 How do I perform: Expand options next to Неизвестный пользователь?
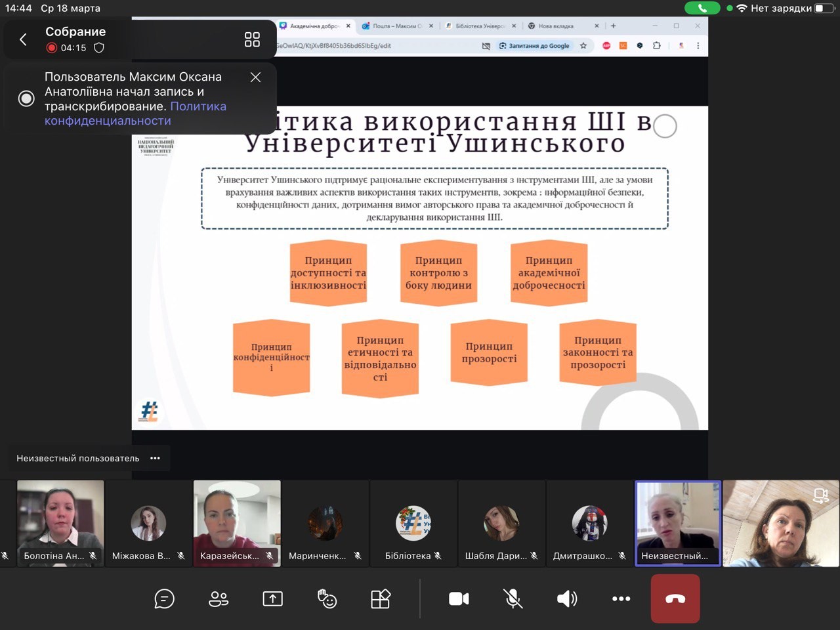point(155,458)
